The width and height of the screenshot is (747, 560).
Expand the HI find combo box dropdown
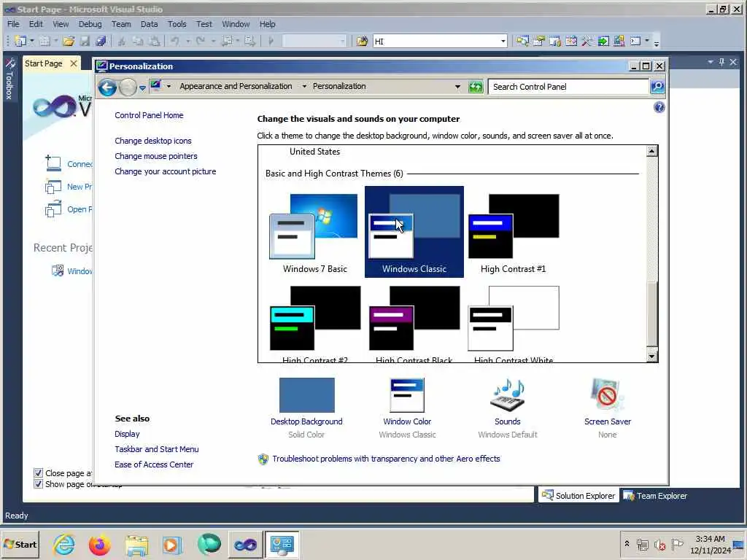503,42
